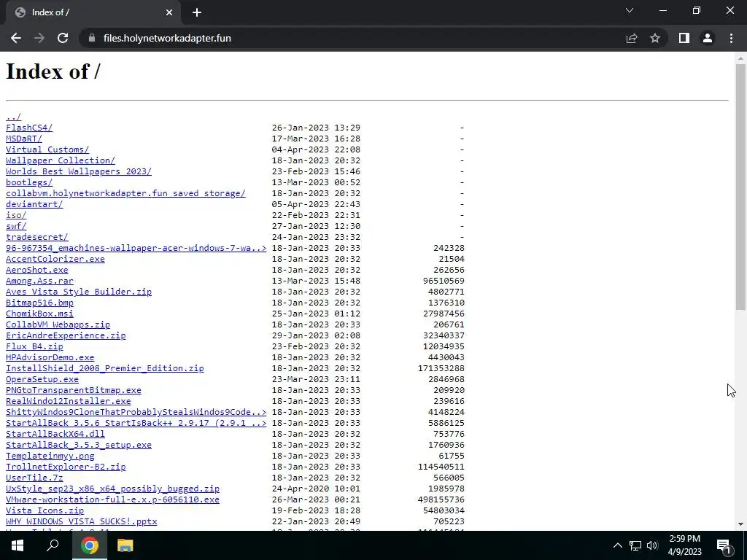This screenshot has height=560, width=747.
Task: Click the lock icon in address bar
Action: click(92, 38)
